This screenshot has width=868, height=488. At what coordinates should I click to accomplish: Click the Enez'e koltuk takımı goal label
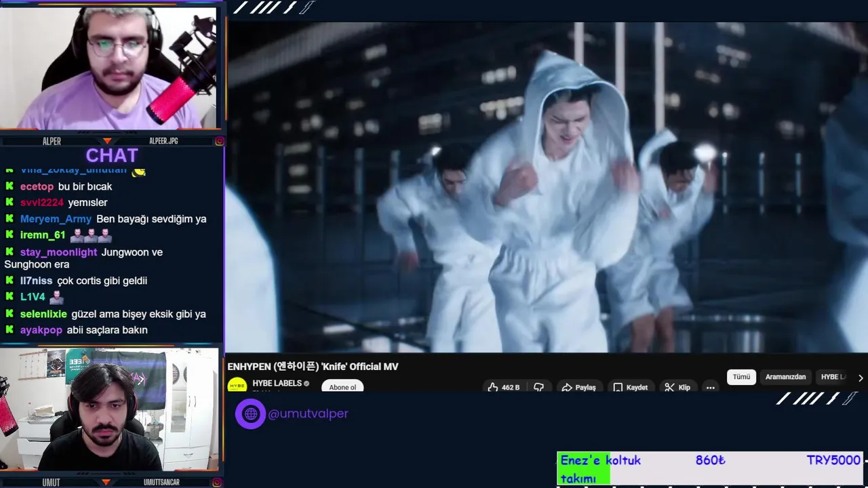[x=600, y=469]
